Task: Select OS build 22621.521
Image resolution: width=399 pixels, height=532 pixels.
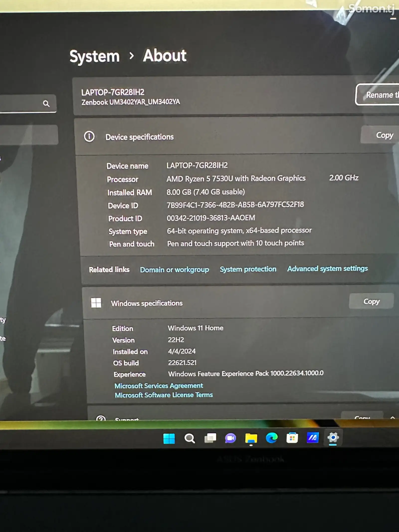Action: 182,362
